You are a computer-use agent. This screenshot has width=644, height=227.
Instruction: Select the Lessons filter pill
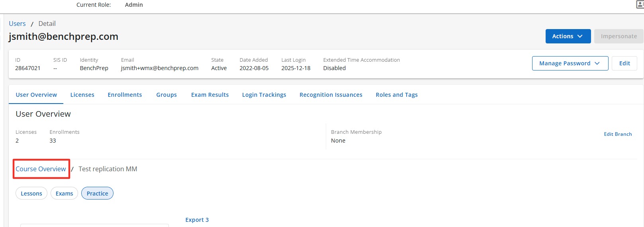point(31,194)
